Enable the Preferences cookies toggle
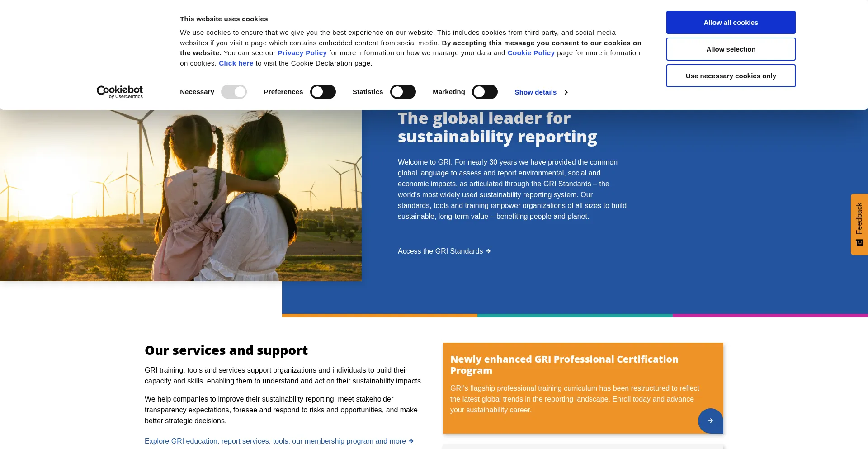The image size is (868, 449). (x=323, y=92)
